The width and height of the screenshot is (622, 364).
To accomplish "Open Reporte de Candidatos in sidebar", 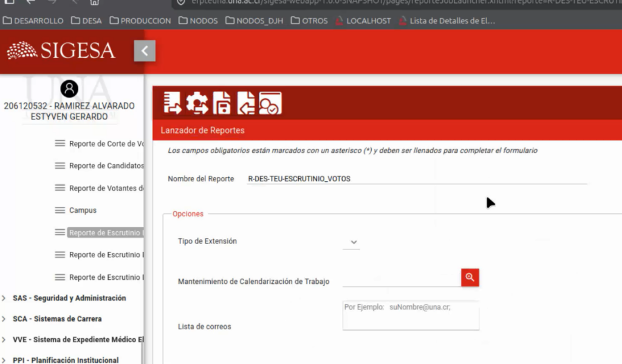I will point(106,166).
